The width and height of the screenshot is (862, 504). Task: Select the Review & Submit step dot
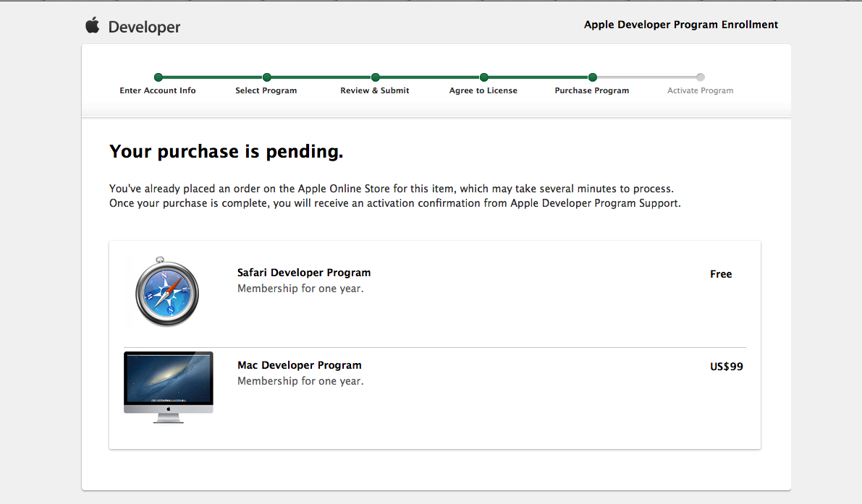coord(376,77)
